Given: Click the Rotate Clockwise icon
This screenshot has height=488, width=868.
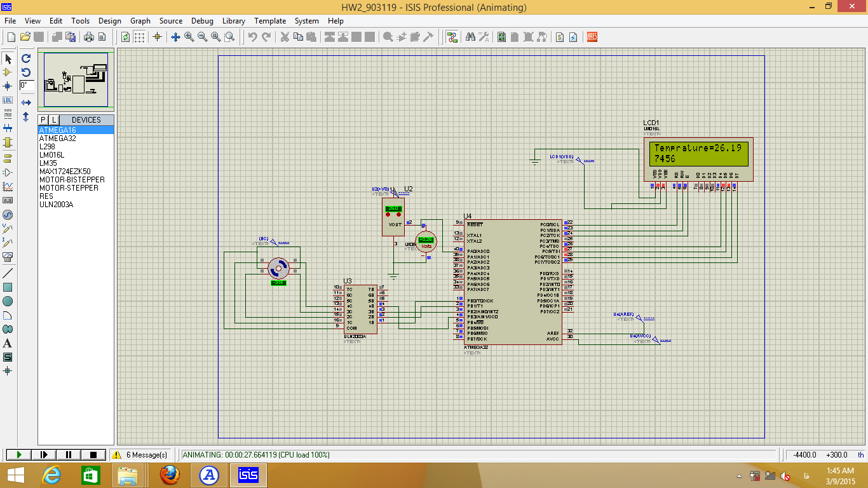Looking at the screenshot, I should click(x=26, y=58).
